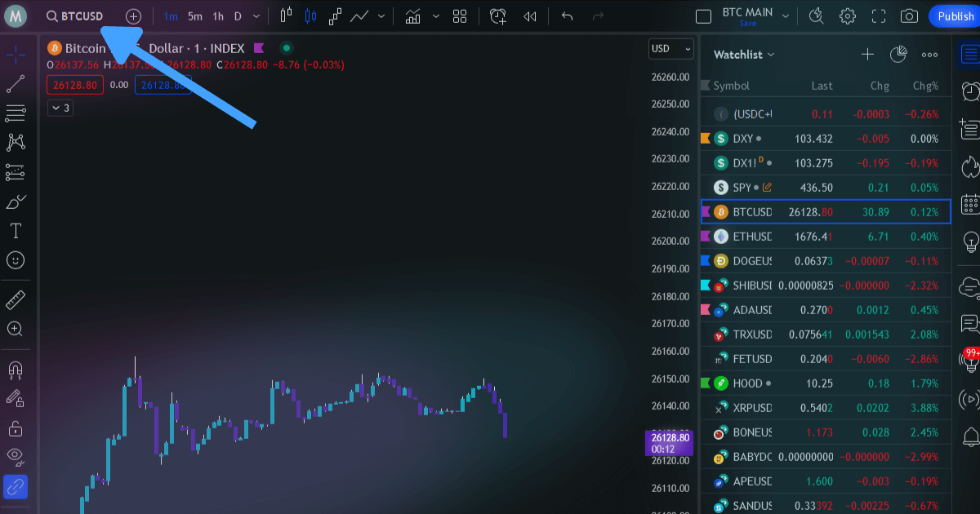The width and height of the screenshot is (980, 514).
Task: Click the blue 26128.80 buy price button
Action: (163, 85)
